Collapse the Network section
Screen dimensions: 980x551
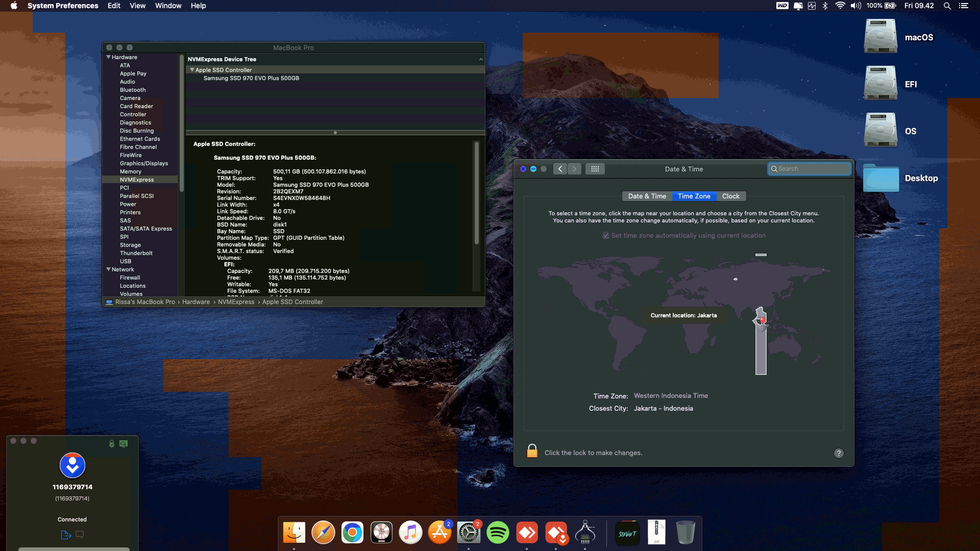click(x=109, y=269)
